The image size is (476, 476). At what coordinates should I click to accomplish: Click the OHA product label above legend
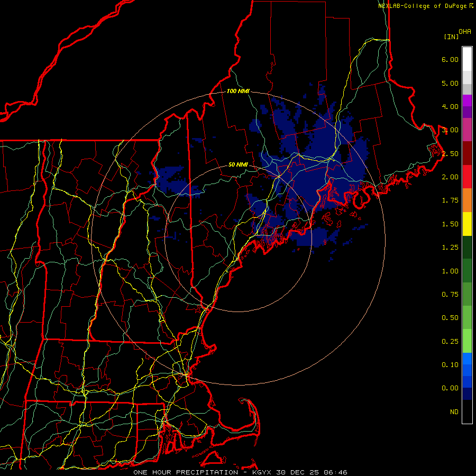(x=465, y=32)
